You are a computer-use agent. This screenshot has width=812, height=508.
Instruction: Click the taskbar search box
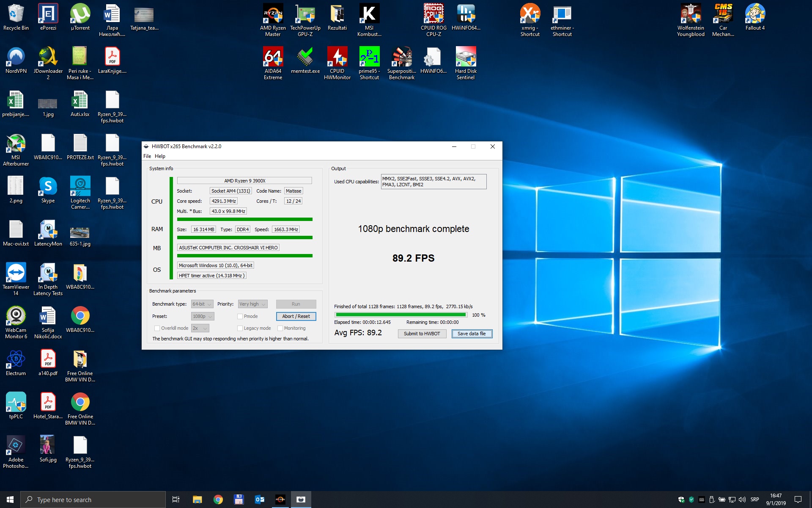[93, 500]
